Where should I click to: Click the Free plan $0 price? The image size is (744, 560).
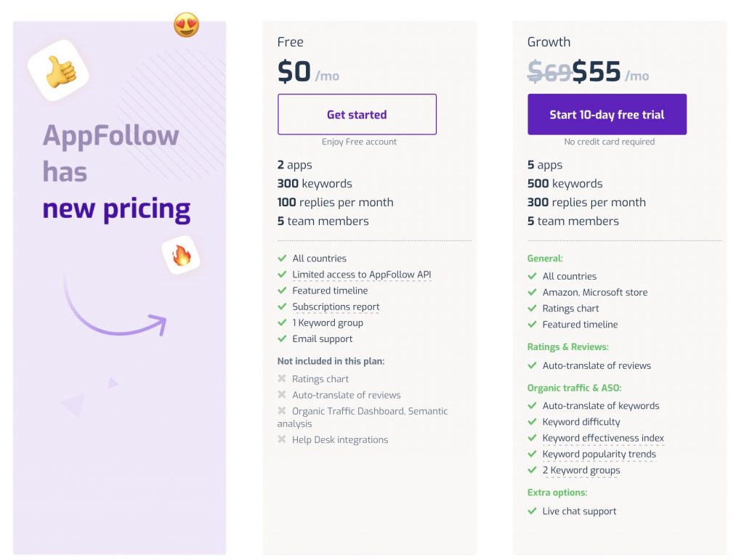point(294,72)
